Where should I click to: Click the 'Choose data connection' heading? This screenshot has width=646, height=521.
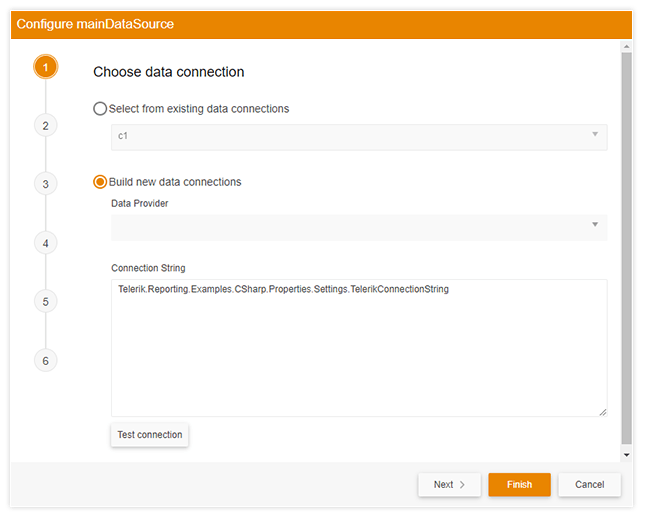pyautogui.click(x=169, y=72)
